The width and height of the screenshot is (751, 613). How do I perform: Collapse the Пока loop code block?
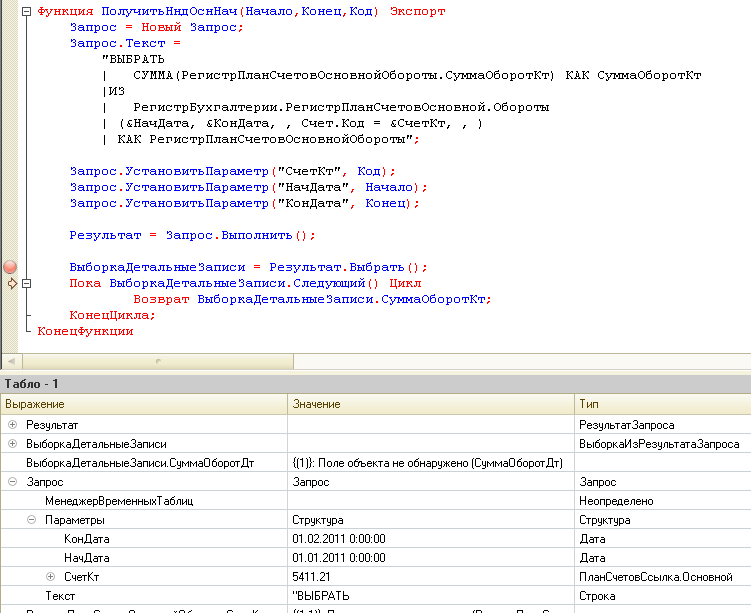click(x=27, y=284)
